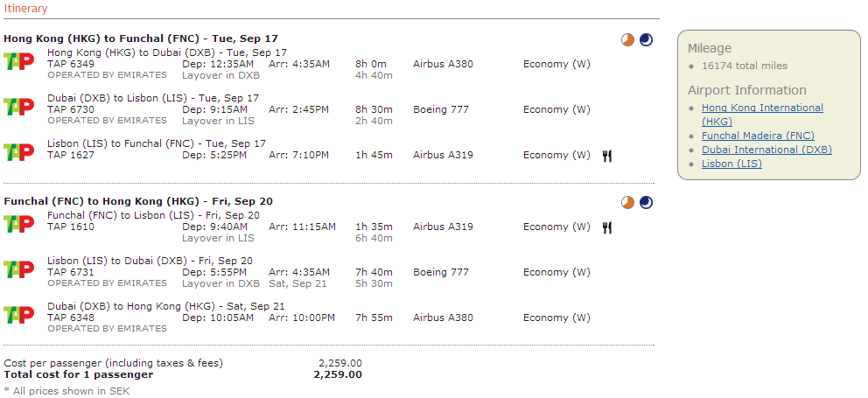Open the Lisbon (LIS) airport link

731,164
